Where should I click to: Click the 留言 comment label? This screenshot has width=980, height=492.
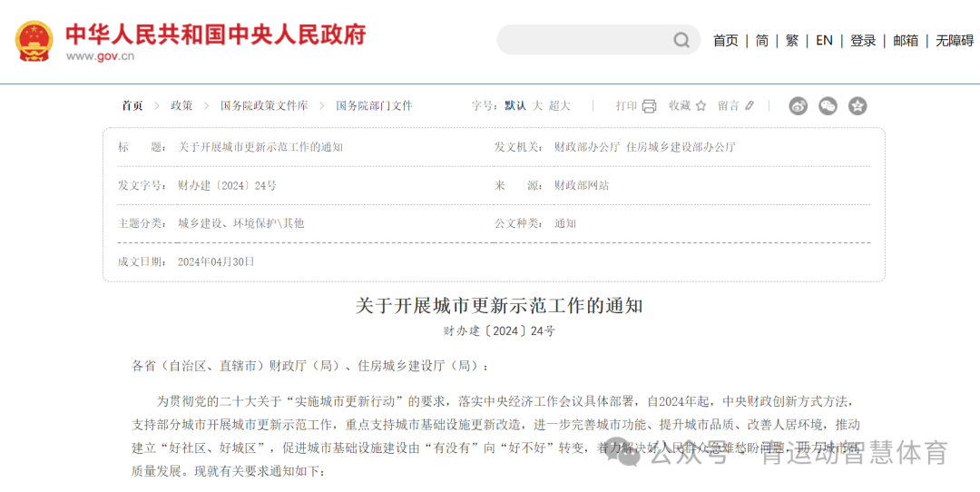click(x=729, y=105)
